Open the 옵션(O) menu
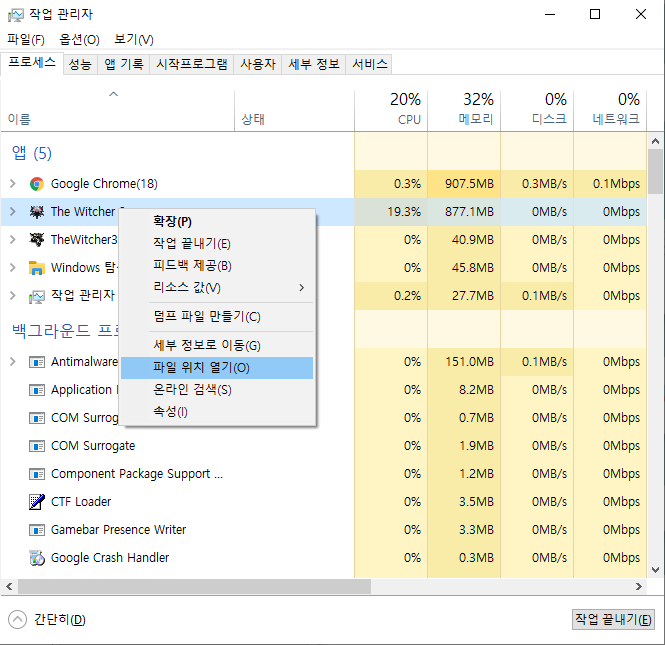665x645 pixels. [79, 39]
